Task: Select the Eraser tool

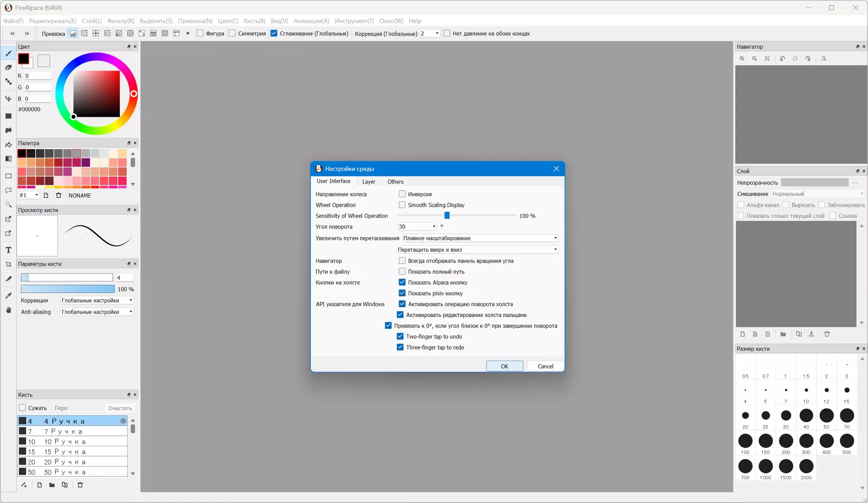Action: [x=8, y=68]
